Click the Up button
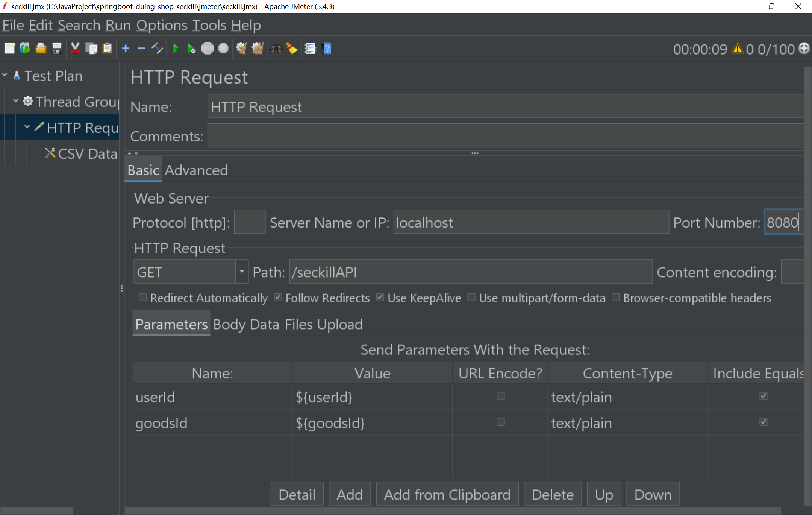This screenshot has width=812, height=515. coord(604,494)
